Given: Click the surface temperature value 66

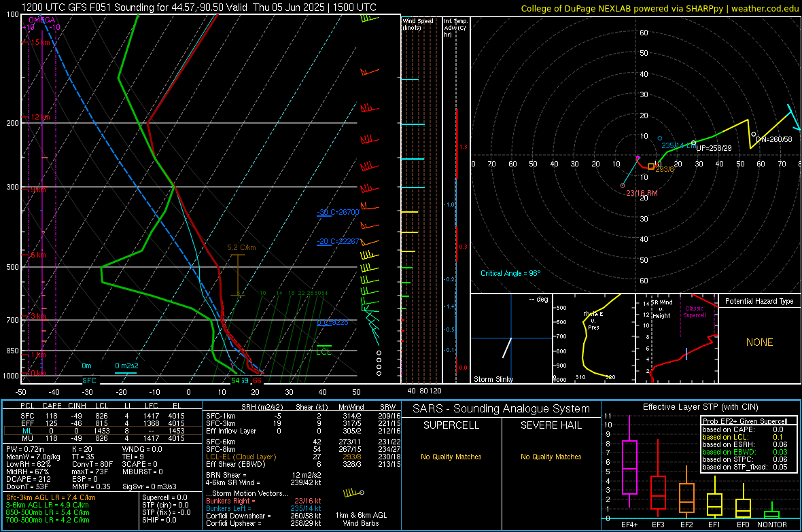Looking at the screenshot, I should 257,380.
